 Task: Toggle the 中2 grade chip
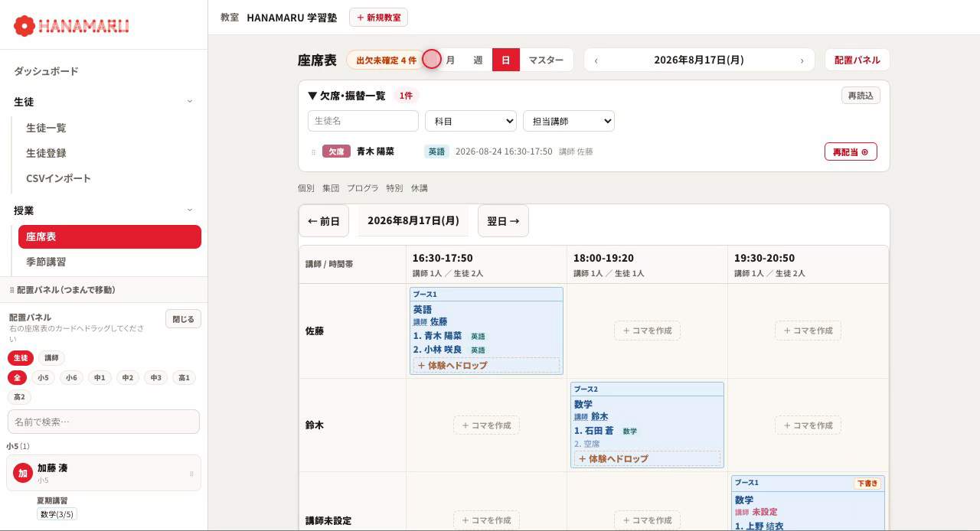point(128,378)
